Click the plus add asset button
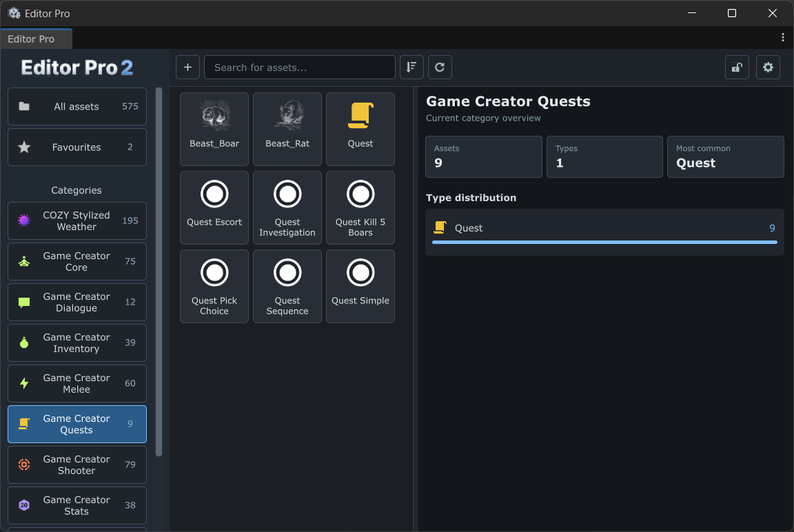This screenshot has height=532, width=794. 188,68
